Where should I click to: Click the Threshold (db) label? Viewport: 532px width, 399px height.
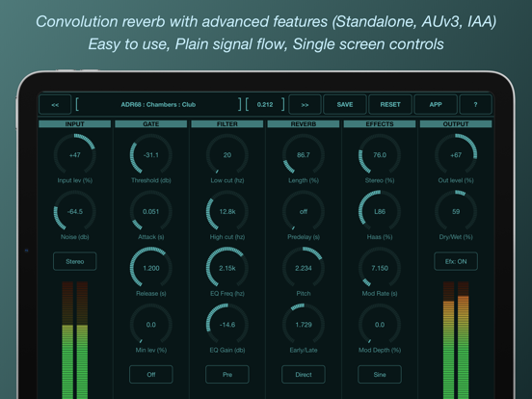coord(151,180)
